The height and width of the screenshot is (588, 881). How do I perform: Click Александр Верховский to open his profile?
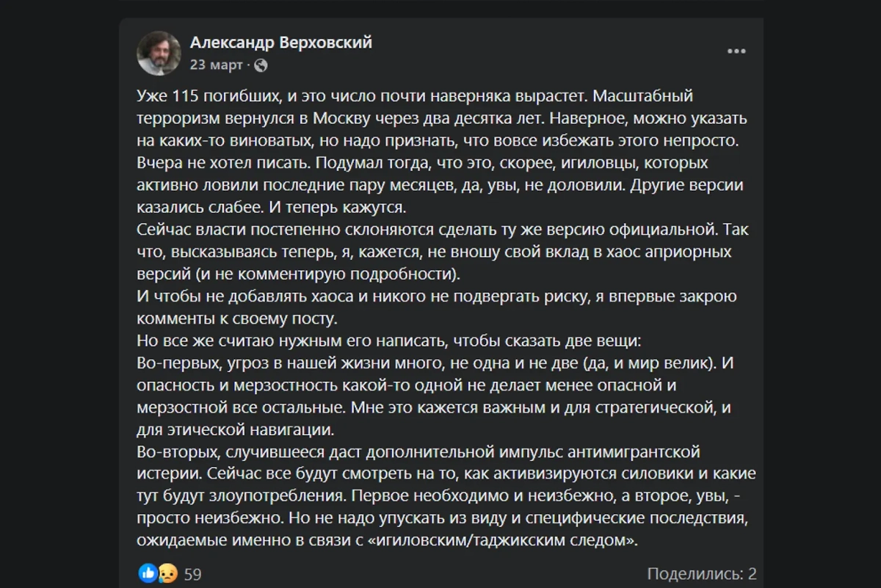click(281, 42)
